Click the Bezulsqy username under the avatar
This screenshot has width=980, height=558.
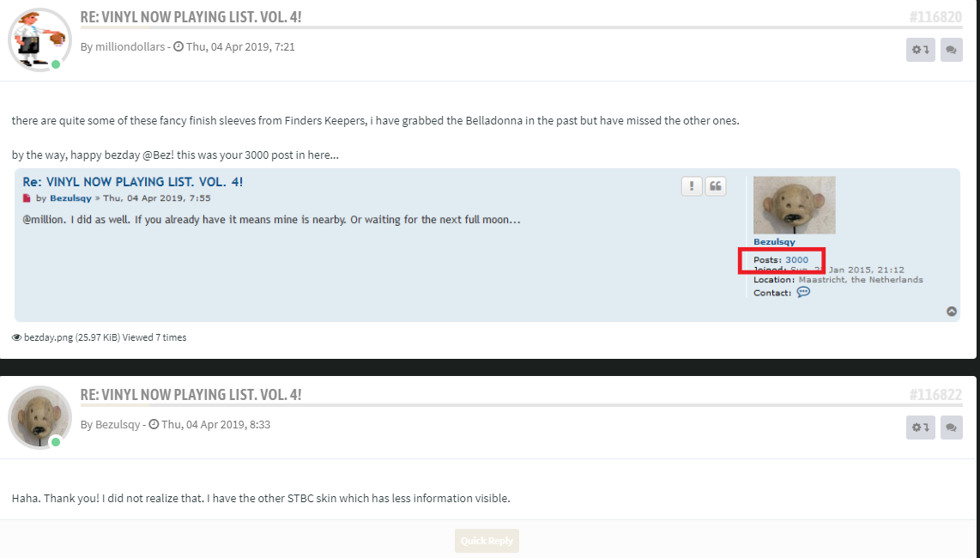point(774,242)
